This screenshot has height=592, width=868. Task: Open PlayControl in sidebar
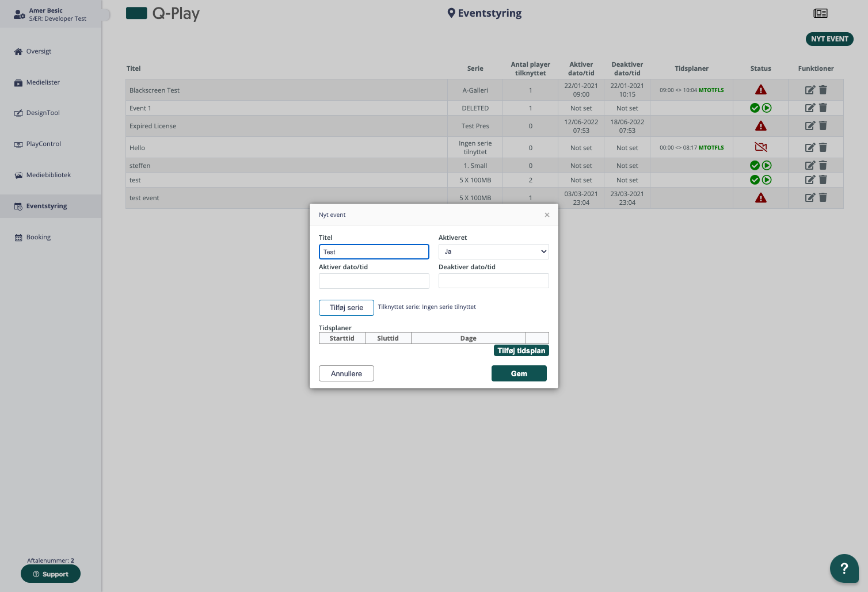pyautogui.click(x=43, y=144)
